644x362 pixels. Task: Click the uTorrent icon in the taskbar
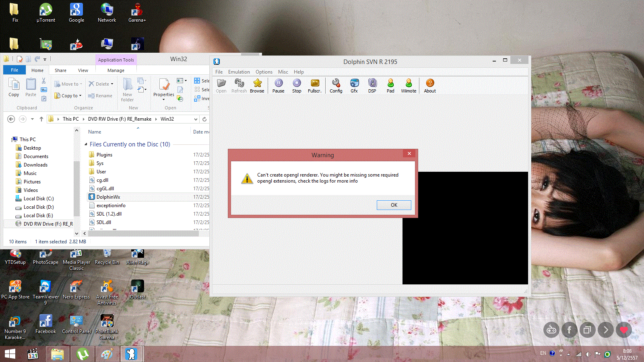pyautogui.click(x=83, y=354)
